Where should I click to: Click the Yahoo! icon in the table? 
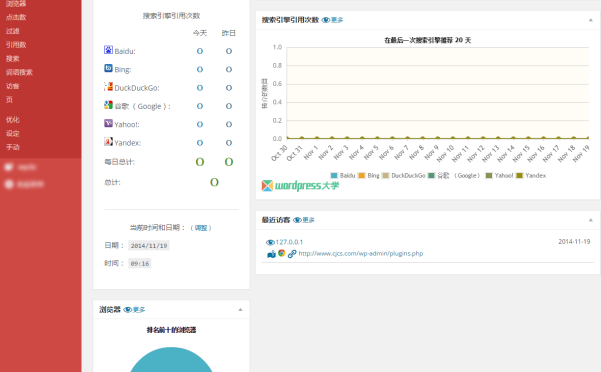108,123
